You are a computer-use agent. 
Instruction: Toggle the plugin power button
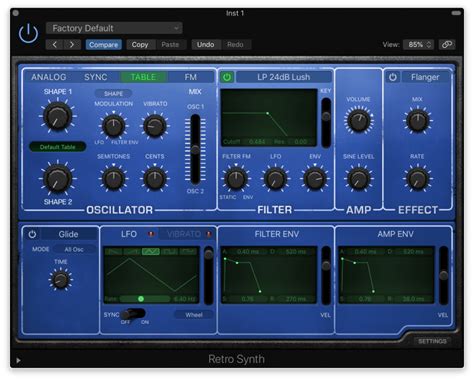(28, 33)
